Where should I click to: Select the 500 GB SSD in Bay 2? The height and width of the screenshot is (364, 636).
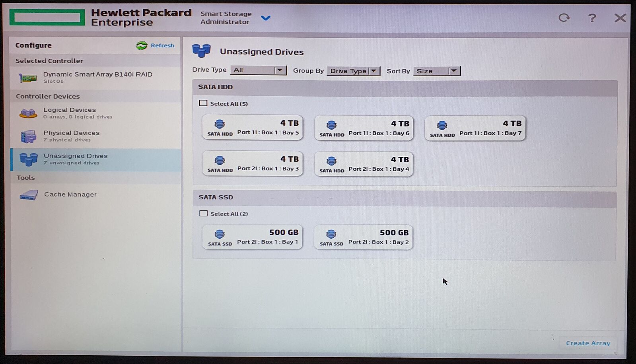(364, 237)
